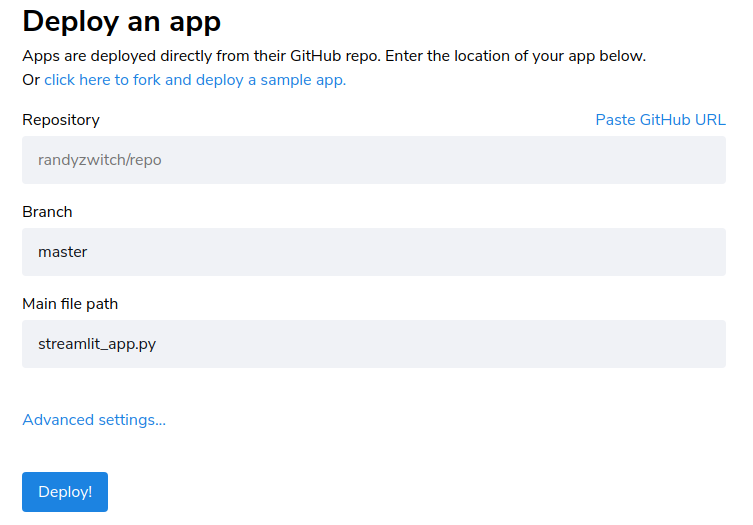Click the 'Enter the location of your app below' sentence

click(x=515, y=56)
